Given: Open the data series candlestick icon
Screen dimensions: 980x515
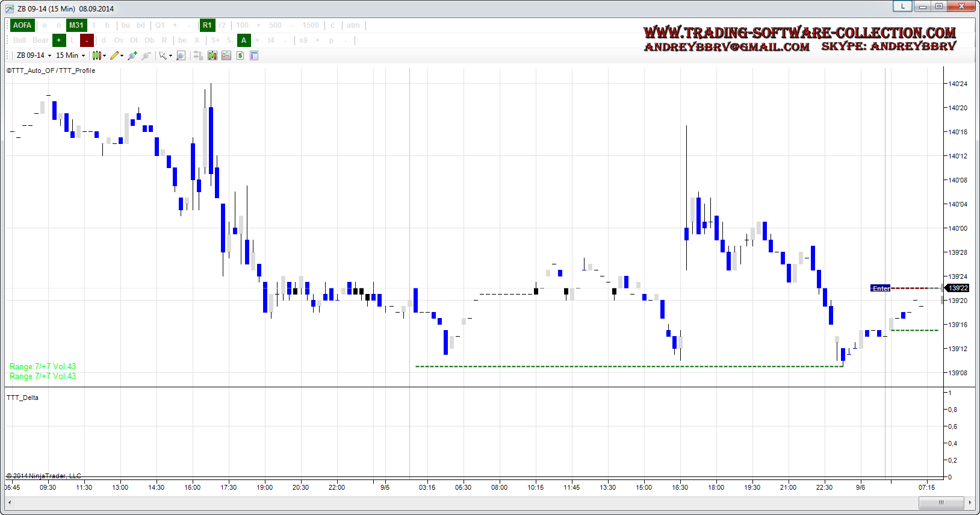Looking at the screenshot, I should (212, 55).
